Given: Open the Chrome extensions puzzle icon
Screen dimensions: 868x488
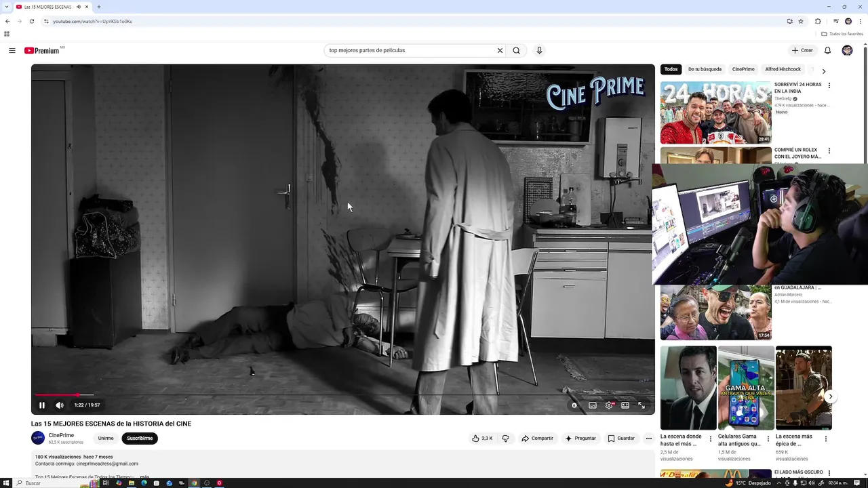Looking at the screenshot, I should [x=818, y=21].
